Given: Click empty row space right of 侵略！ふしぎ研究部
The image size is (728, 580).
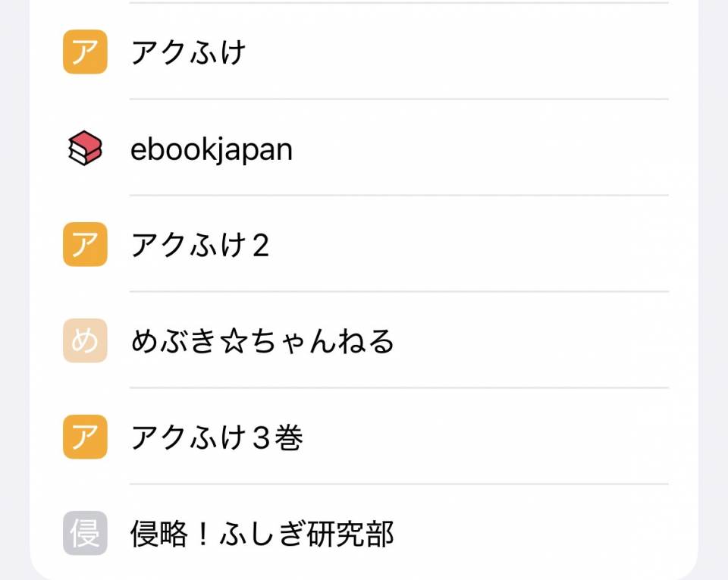Looking at the screenshot, I should click(531, 535).
